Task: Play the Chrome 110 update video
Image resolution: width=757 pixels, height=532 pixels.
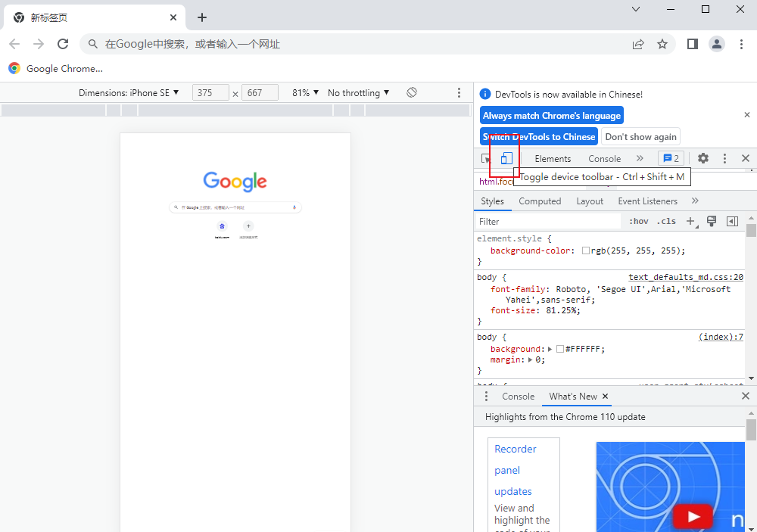Action: point(693,517)
